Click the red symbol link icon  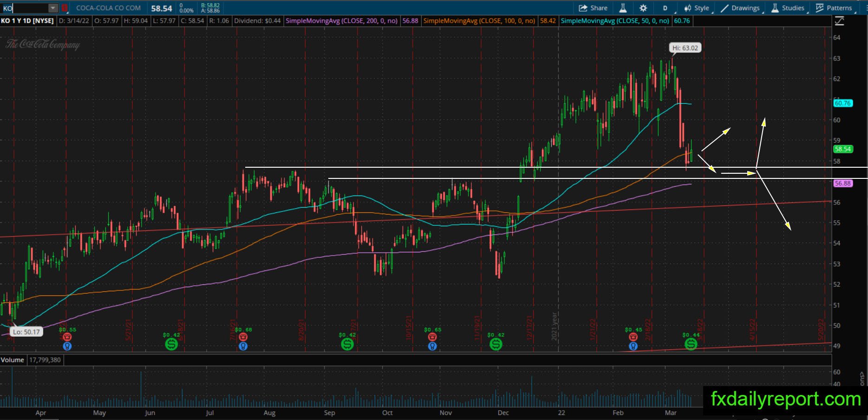65,8
